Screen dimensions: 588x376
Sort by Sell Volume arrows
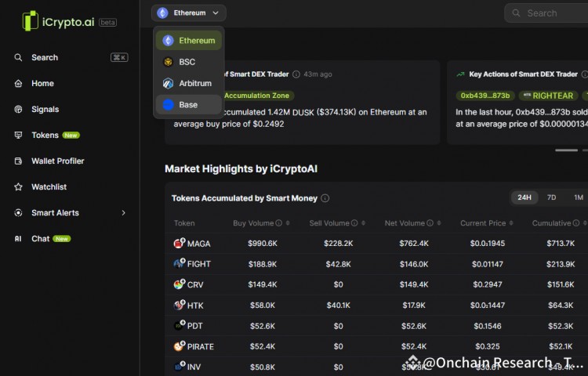[x=363, y=223]
